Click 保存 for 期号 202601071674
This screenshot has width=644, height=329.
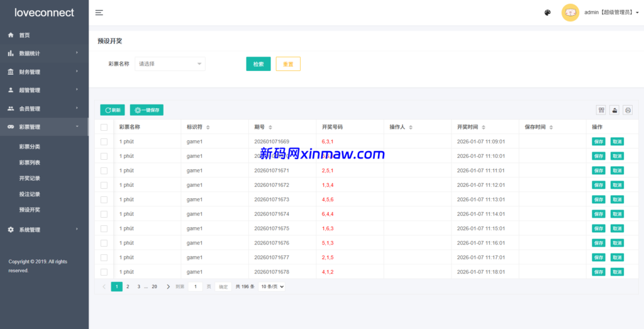click(599, 214)
